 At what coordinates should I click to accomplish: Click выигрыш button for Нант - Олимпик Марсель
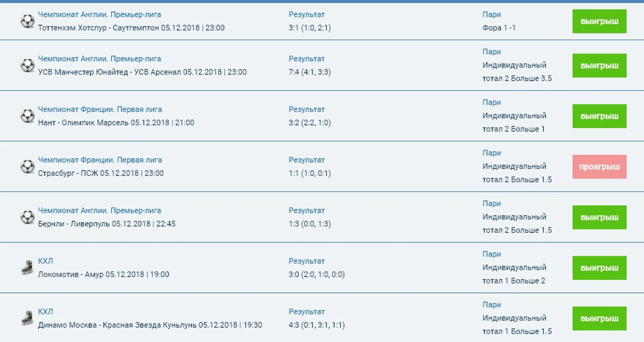pyautogui.click(x=599, y=116)
